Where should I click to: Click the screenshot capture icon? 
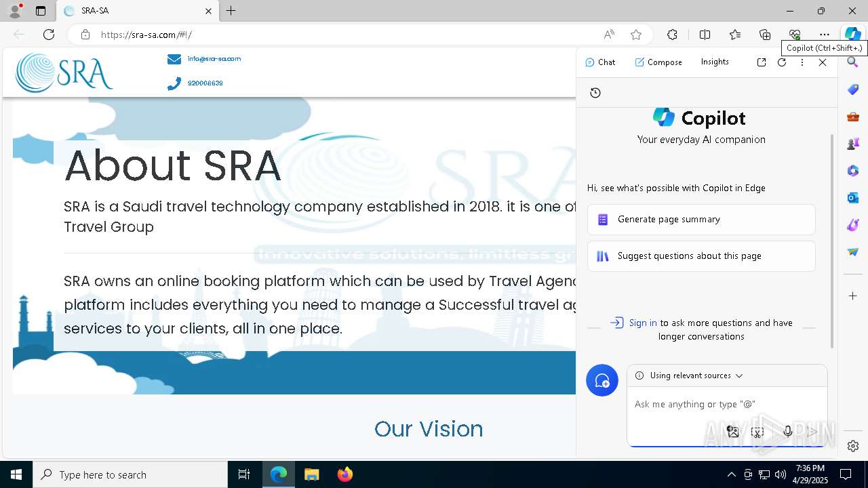tap(757, 432)
